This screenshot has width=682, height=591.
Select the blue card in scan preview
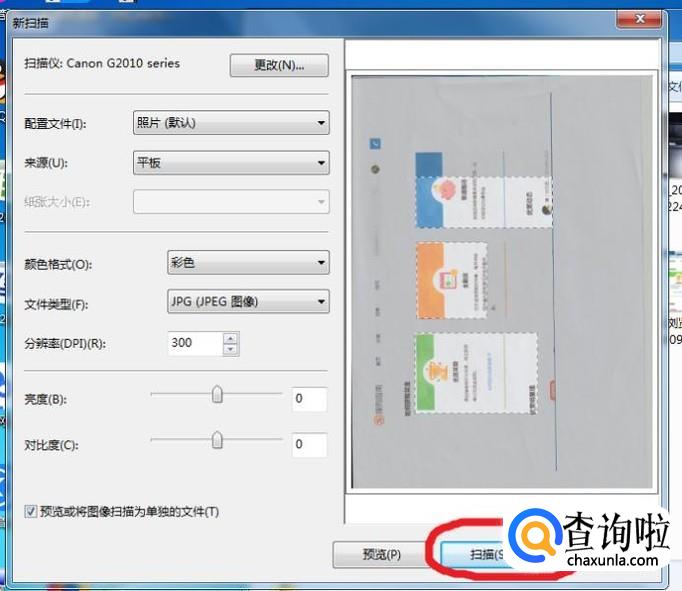[x=482, y=201]
